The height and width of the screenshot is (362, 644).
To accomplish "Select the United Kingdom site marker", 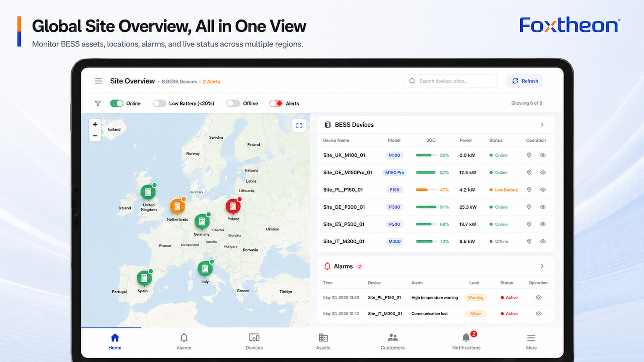I will (x=148, y=192).
